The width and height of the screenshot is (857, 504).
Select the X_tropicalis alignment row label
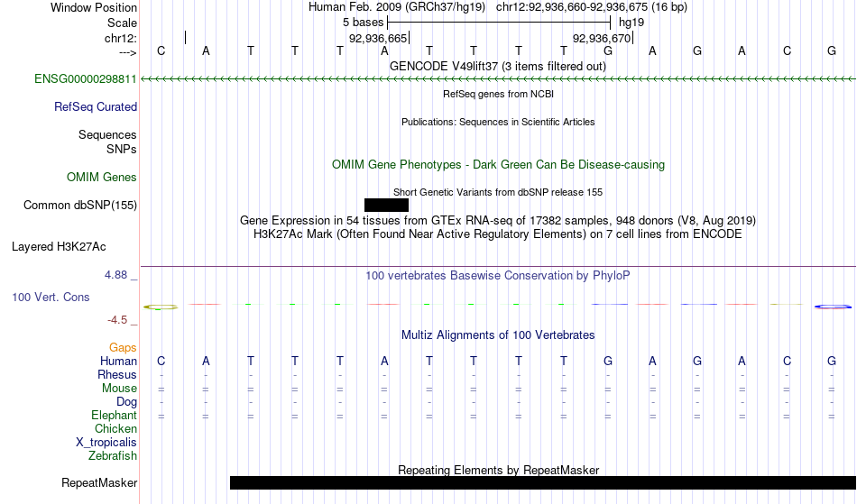(x=106, y=443)
